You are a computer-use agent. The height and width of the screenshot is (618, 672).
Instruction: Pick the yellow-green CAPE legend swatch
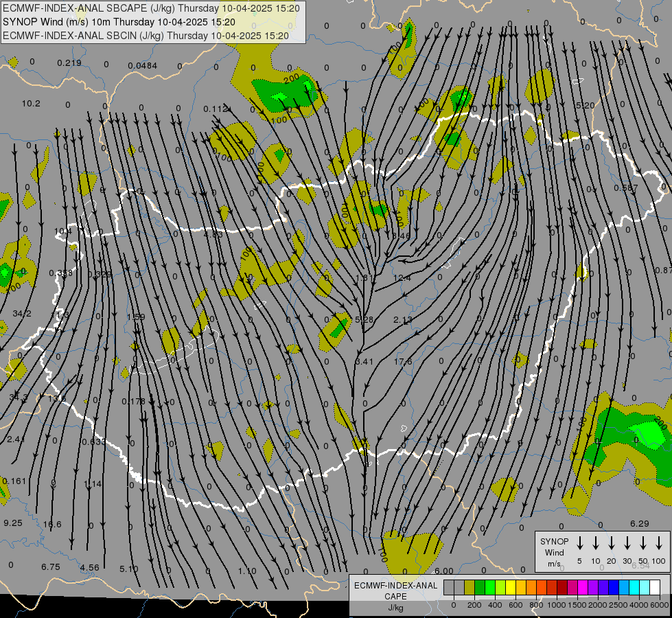(500, 587)
